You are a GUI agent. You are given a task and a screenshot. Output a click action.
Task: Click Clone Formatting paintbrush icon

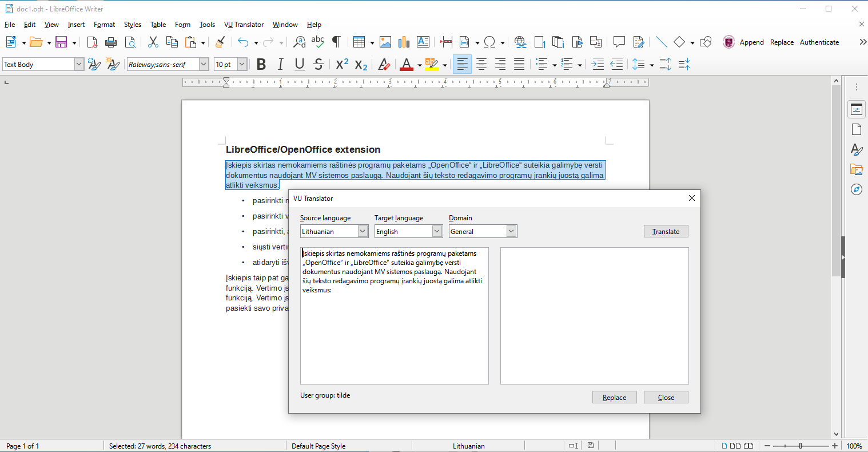point(220,42)
